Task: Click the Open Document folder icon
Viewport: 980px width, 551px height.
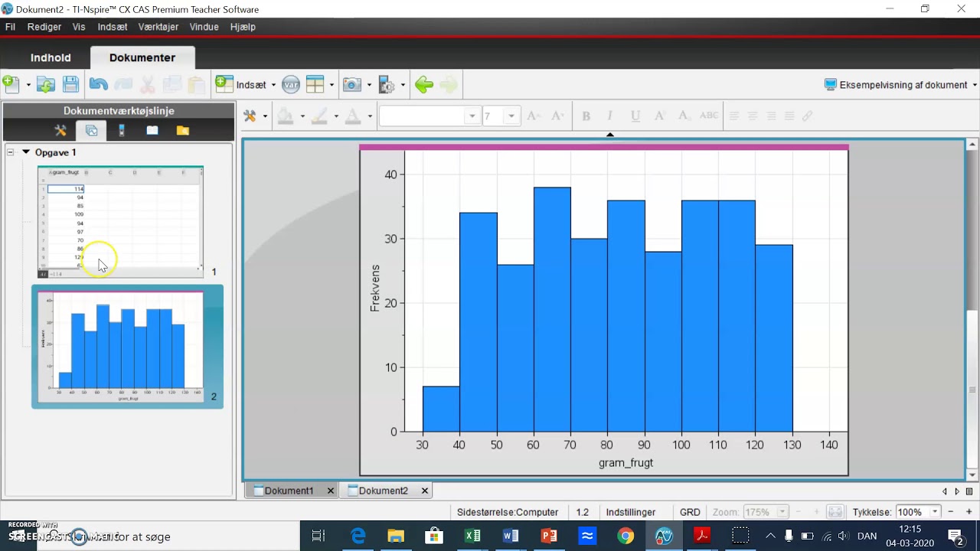Action: [46, 84]
